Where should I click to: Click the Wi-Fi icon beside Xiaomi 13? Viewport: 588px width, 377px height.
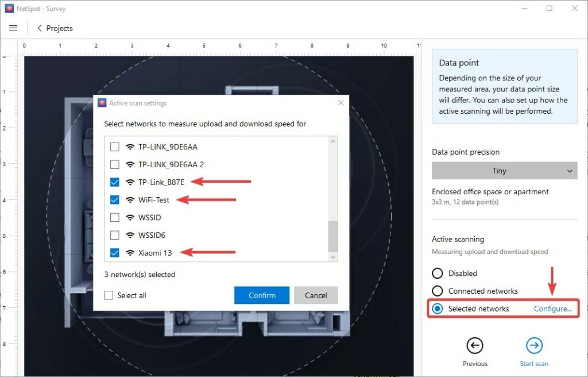coord(130,253)
